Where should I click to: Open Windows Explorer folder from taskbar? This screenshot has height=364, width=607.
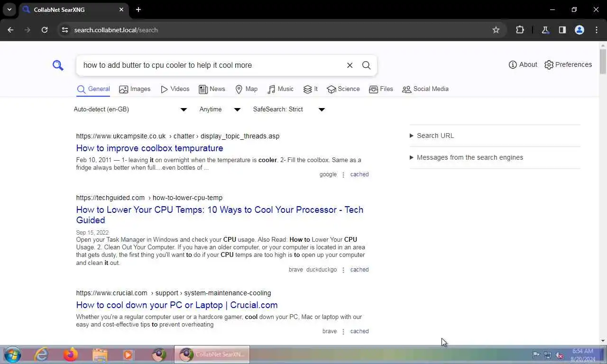point(100,355)
